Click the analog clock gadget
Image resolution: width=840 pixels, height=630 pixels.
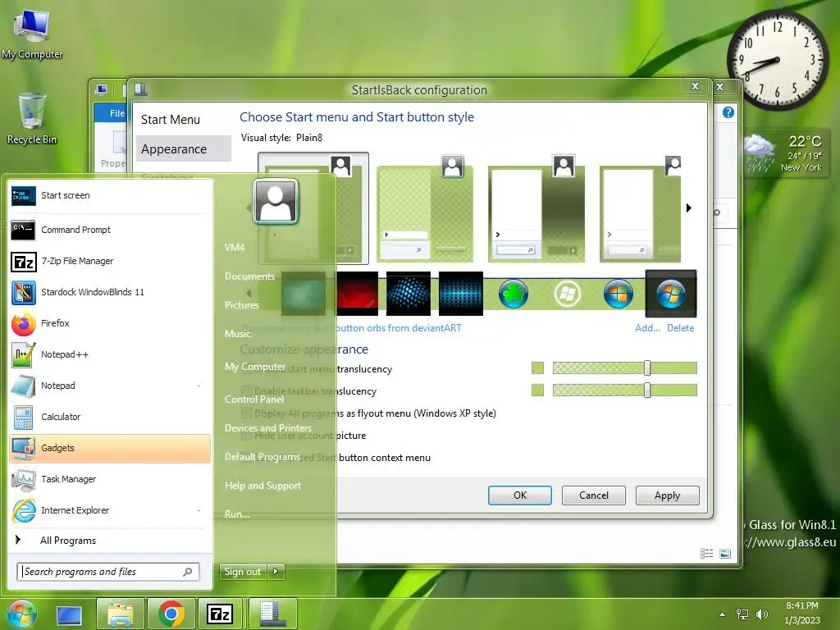point(778,59)
